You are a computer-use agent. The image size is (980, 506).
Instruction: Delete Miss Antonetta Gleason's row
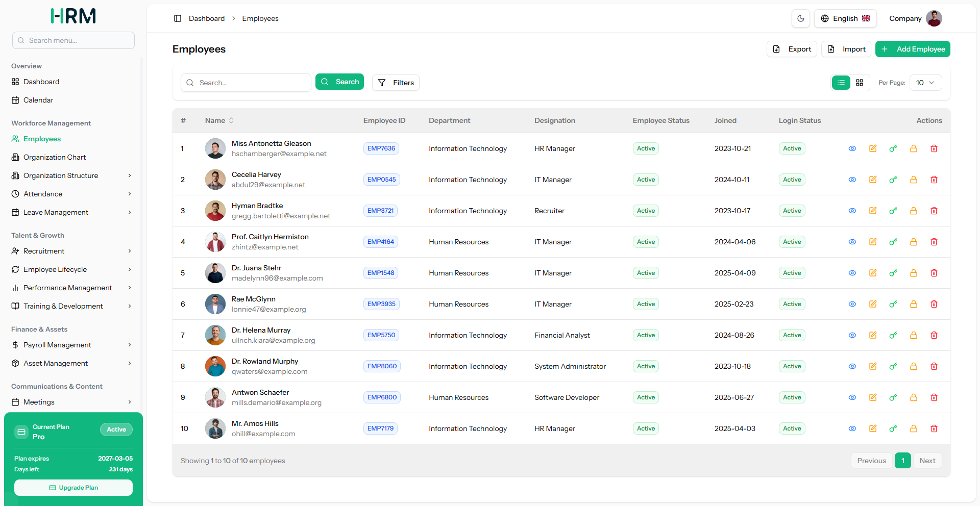tap(934, 148)
